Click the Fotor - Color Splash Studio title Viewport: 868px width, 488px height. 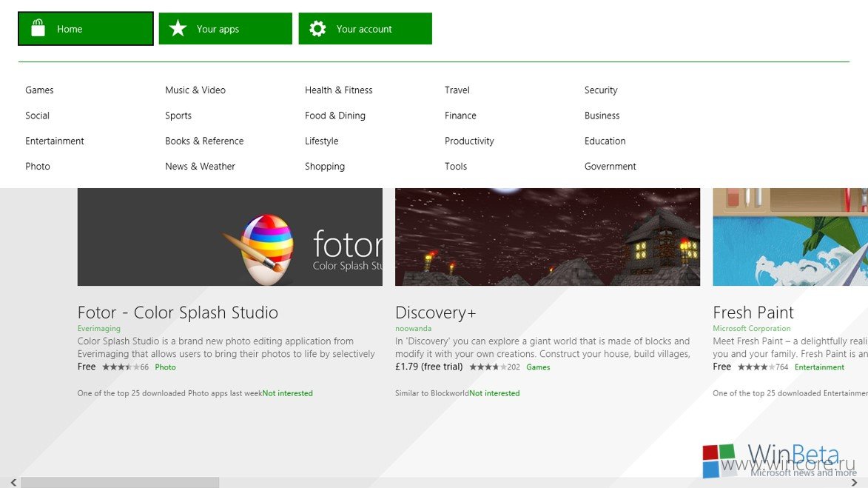pos(178,312)
